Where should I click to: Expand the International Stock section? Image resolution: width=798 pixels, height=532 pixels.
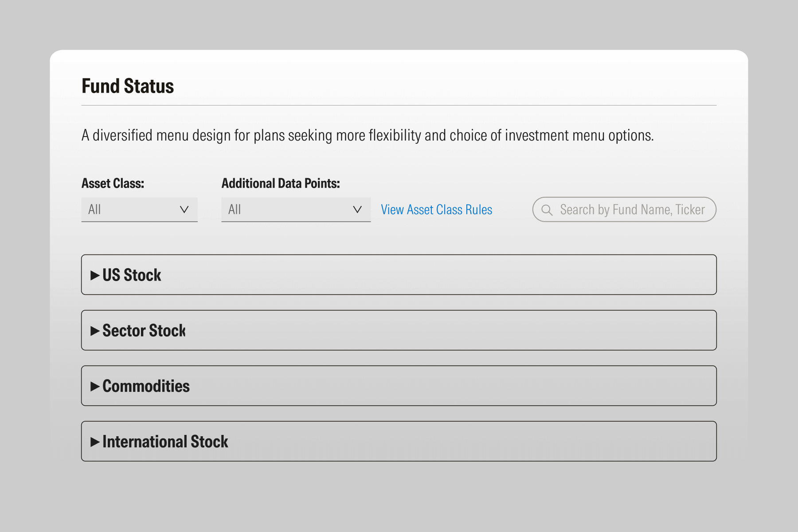(x=398, y=441)
